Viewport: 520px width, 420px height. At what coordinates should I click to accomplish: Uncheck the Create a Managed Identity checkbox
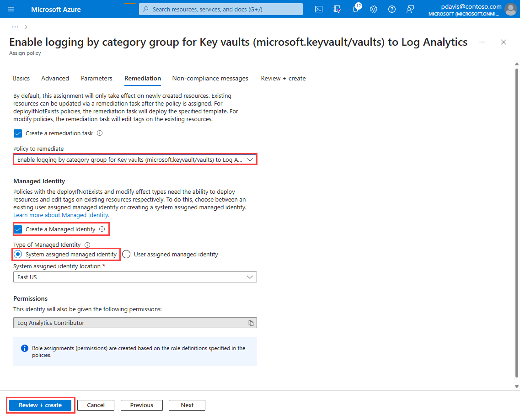(x=18, y=229)
